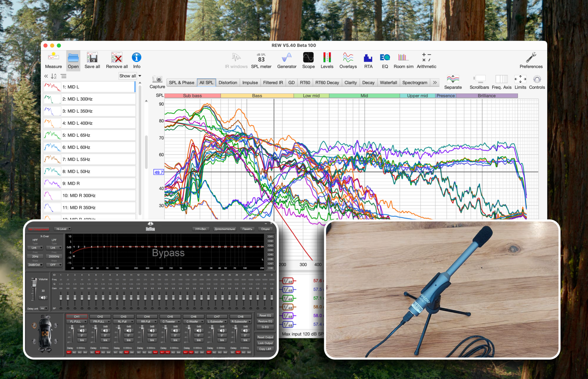This screenshot has width=588, height=379.
Task: Open the Show all dropdown
Action: [x=130, y=76]
